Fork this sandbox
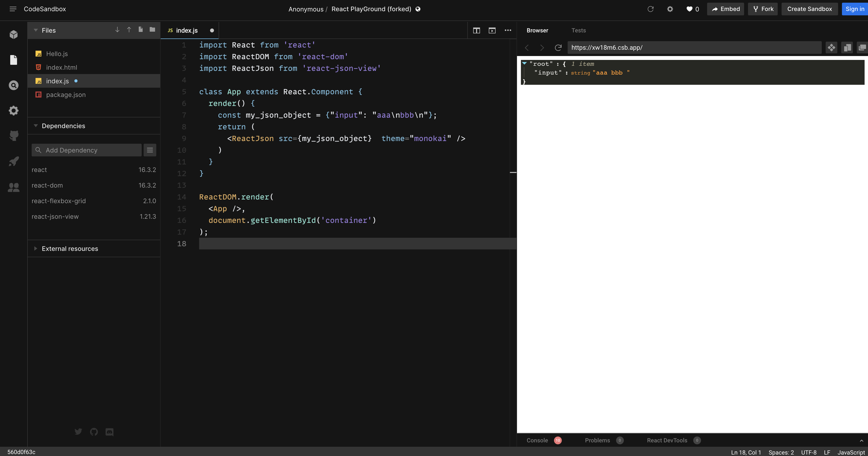Screen dimensions: 868x456 click(x=763, y=9)
